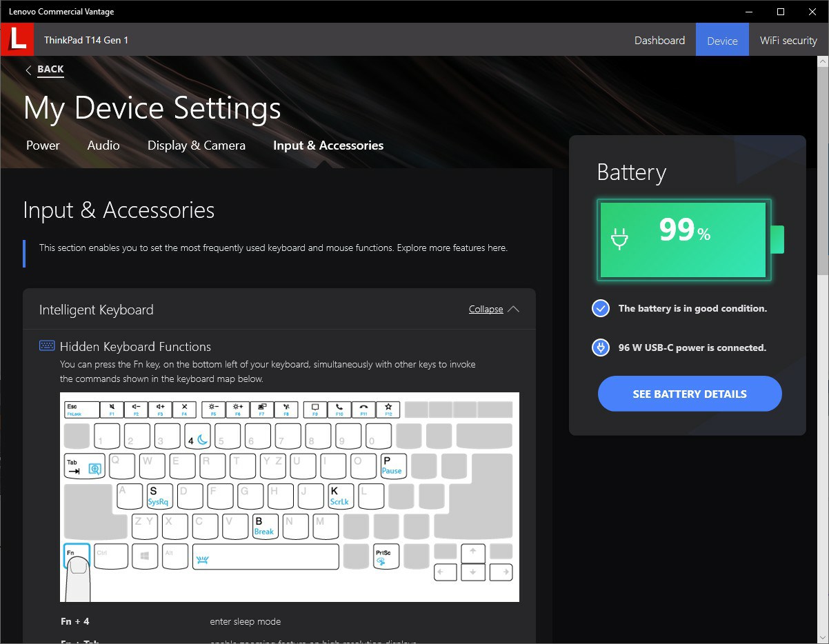Click the F11 end call key icon
This screenshot has height=644, width=829.
click(363, 410)
